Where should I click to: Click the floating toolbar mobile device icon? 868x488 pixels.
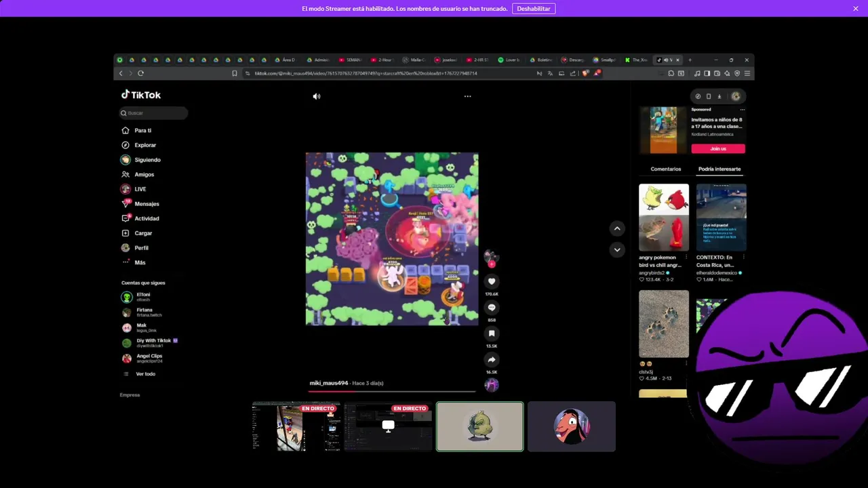click(x=709, y=96)
